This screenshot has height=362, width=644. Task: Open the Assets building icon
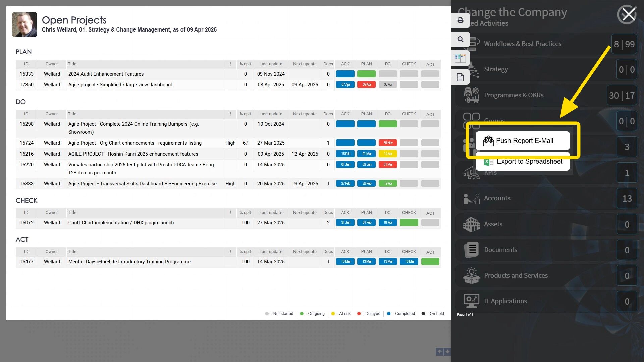(x=471, y=224)
